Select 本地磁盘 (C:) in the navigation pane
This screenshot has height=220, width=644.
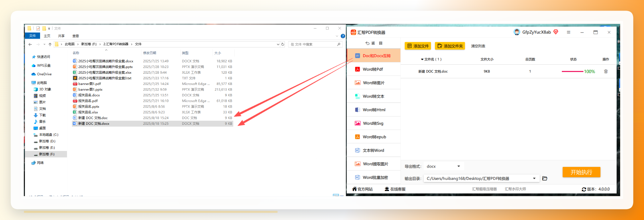click(46, 135)
